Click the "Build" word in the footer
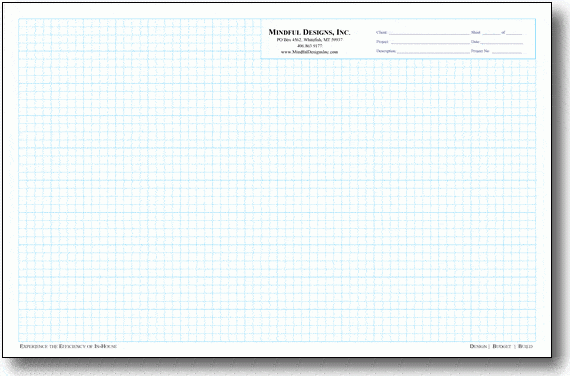 pos(525,346)
